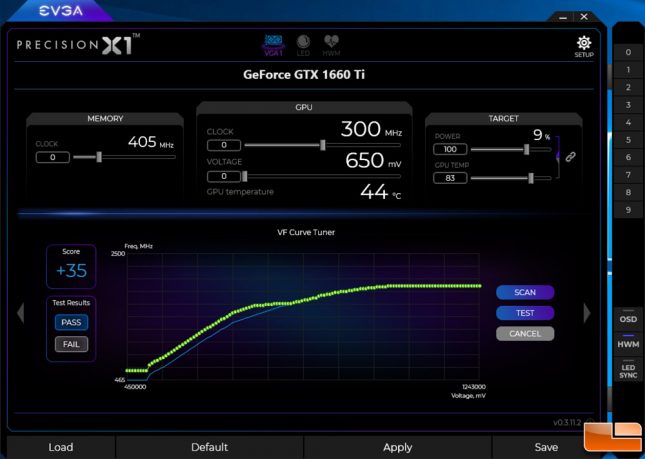Click the green VF curve in the graph
Viewport: 645px width, 459px height.
pos(303,301)
